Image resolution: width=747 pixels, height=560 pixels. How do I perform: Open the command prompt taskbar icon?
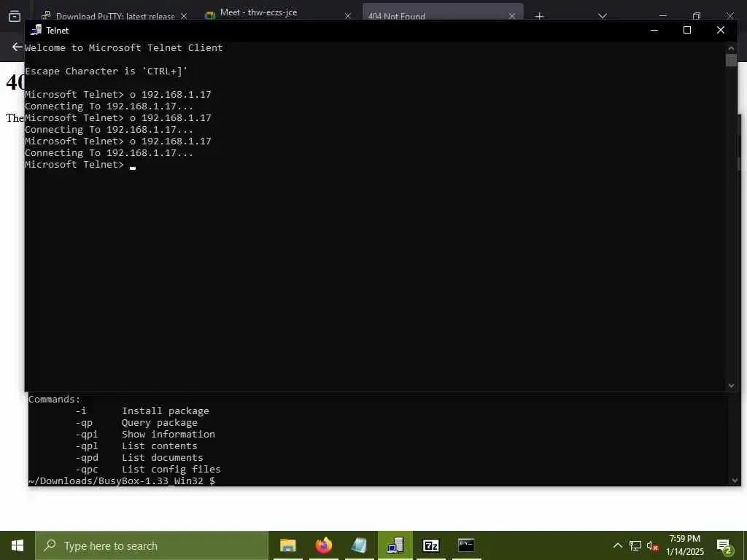[466, 545]
